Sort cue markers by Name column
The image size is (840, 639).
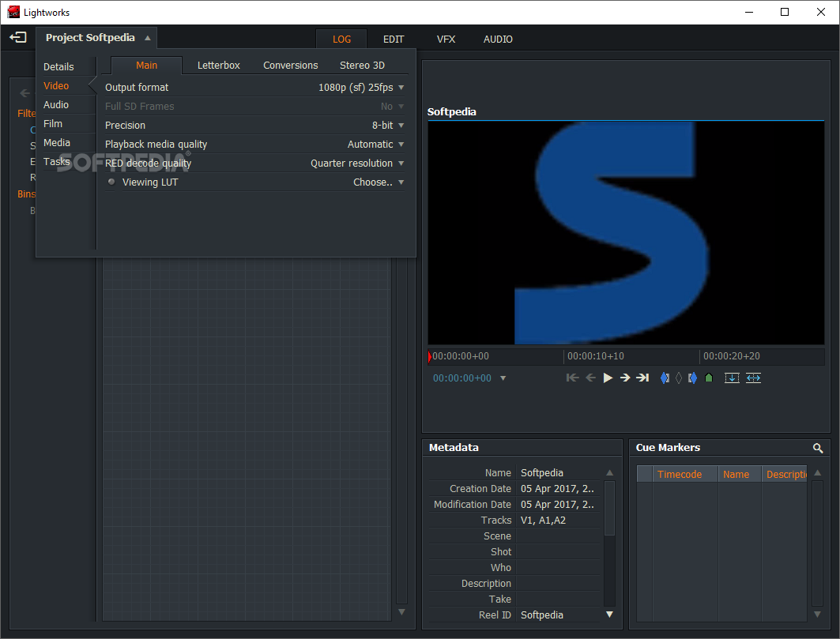740,474
